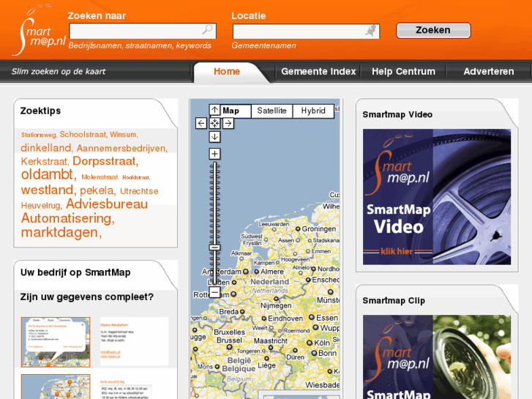This screenshot has width=532, height=399.
Task: Click the westland search tip
Action: pyautogui.click(x=48, y=190)
